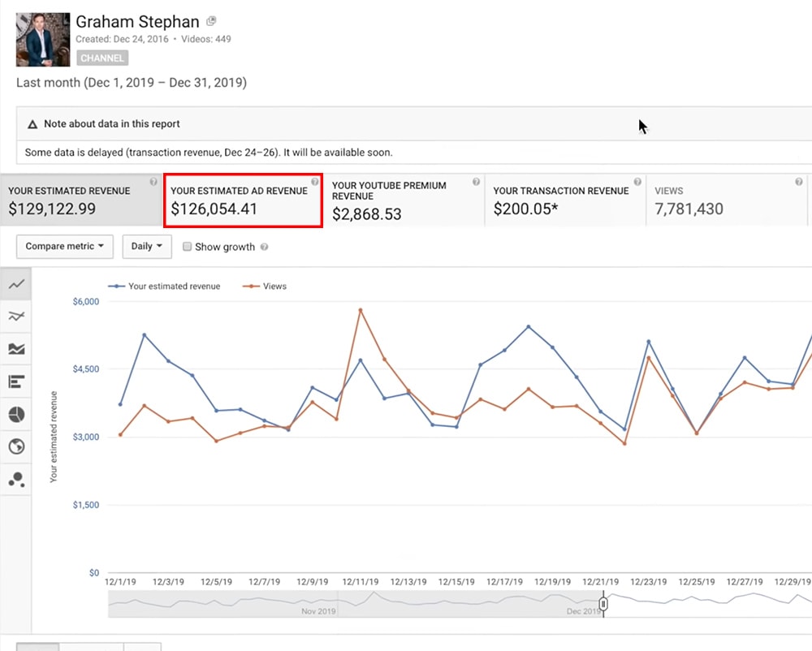Image resolution: width=812 pixels, height=651 pixels.
Task: Open the Daily interval dropdown
Action: coord(146,247)
